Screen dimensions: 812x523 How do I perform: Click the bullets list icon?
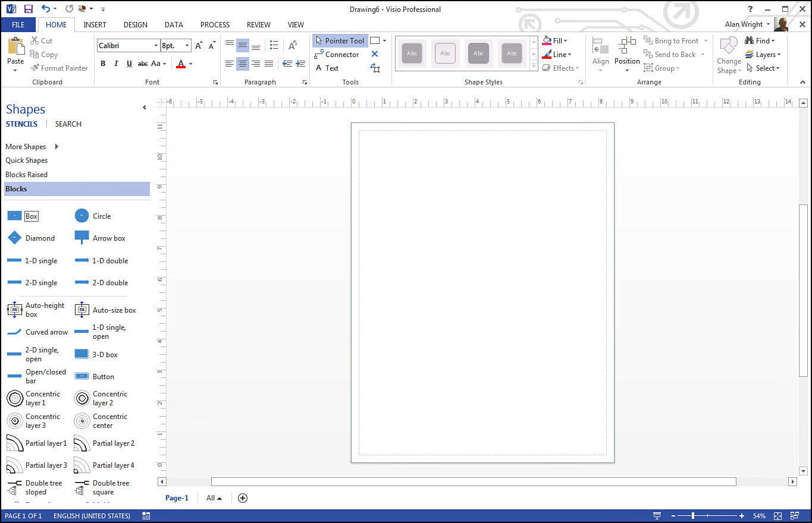point(274,45)
